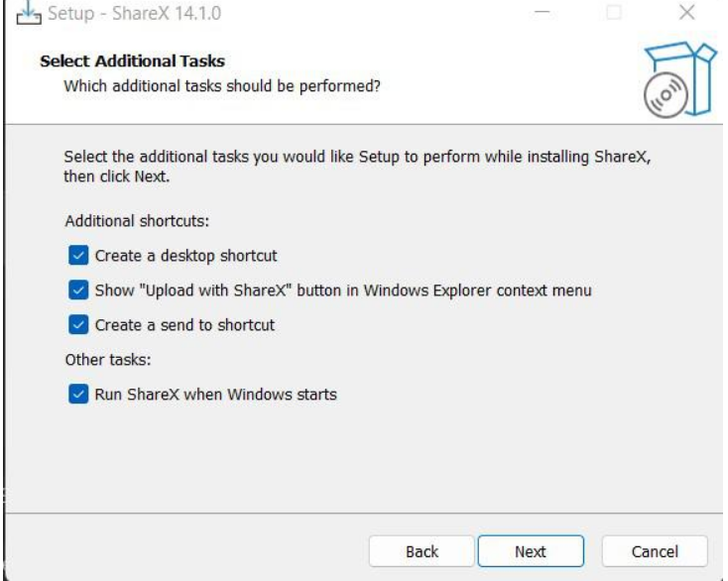728x581 pixels.
Task: Toggle the Upload with ShareX context menu checkbox
Action: 78,290
